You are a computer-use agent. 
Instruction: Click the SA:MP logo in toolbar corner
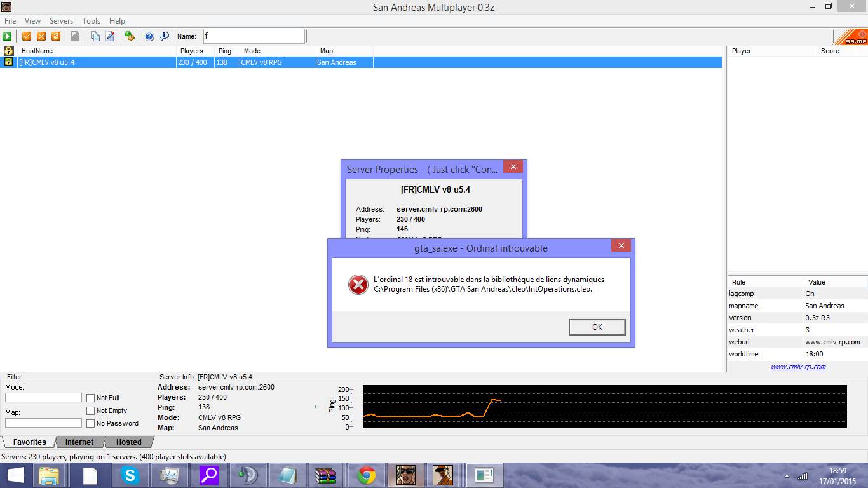(850, 37)
